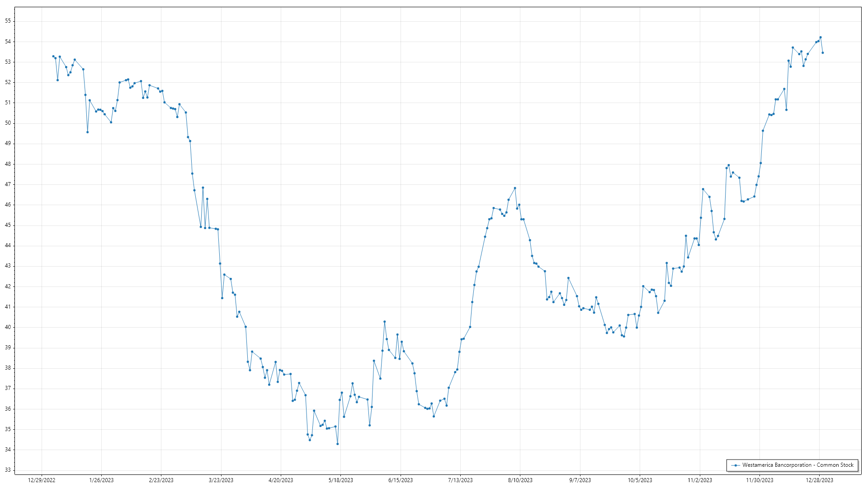Click the 11/30/2023 date axis label
The height and width of the screenshot is (488, 868).
759,480
